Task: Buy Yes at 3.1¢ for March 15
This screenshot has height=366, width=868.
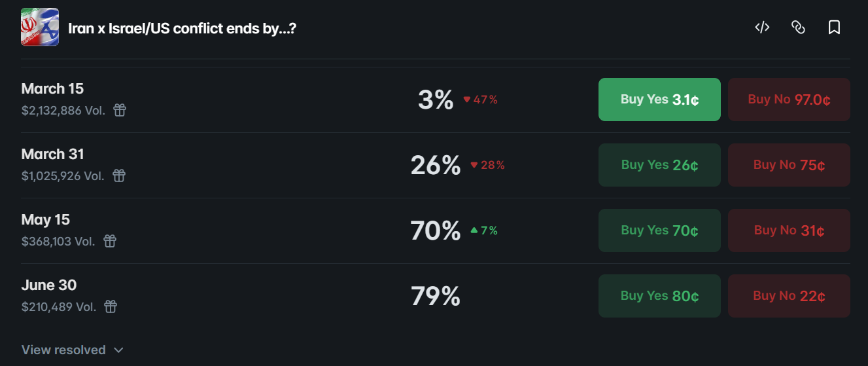Action: [x=659, y=100]
